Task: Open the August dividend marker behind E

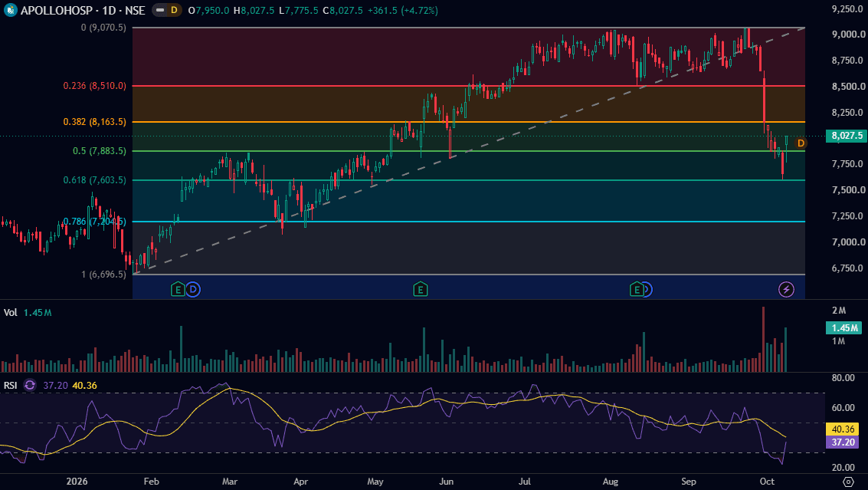Action: click(x=649, y=289)
